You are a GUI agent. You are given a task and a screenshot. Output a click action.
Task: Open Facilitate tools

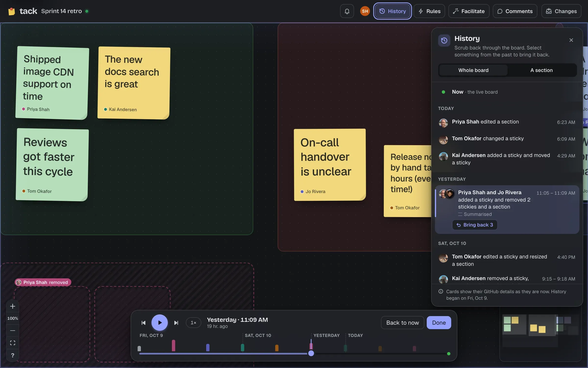click(469, 11)
